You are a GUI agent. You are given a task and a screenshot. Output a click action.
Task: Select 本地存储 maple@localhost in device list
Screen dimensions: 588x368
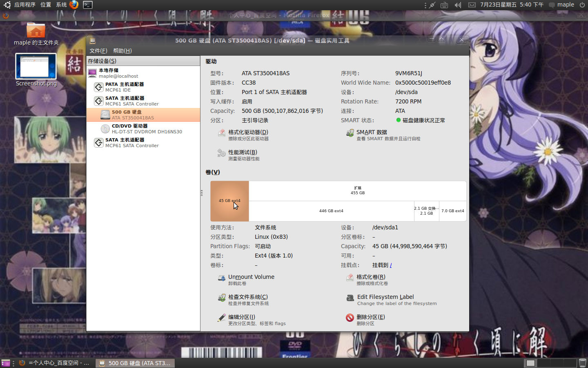coord(143,73)
